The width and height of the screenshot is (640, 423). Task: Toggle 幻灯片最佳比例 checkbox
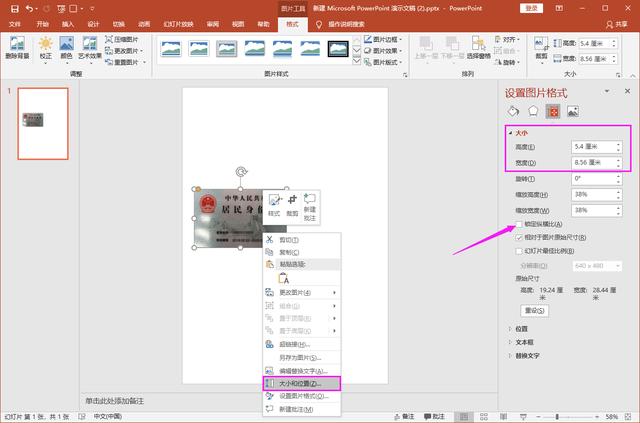pyautogui.click(x=519, y=251)
